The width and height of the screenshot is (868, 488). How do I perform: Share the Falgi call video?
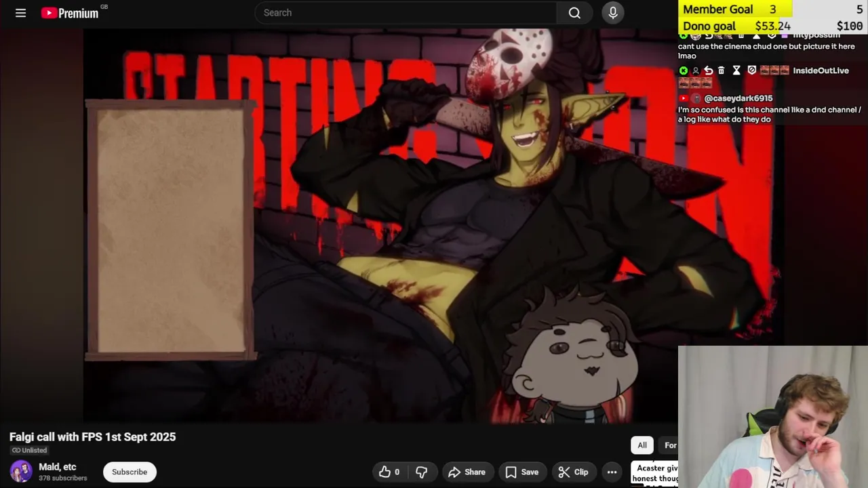pos(467,472)
